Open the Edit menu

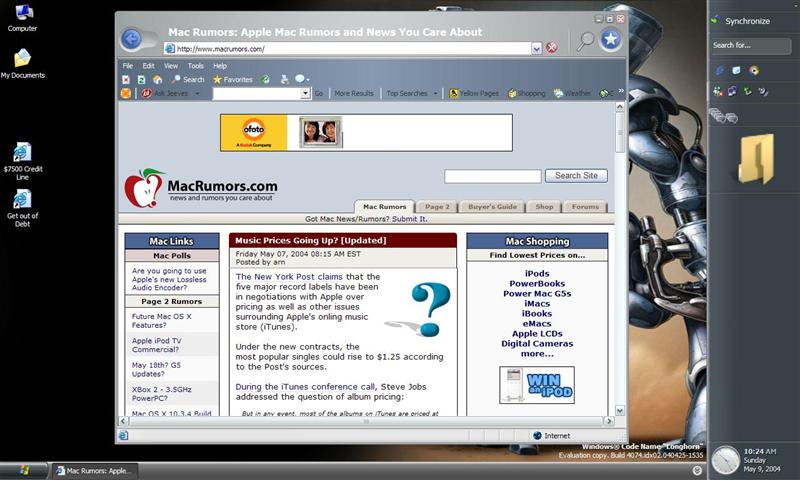click(148, 66)
